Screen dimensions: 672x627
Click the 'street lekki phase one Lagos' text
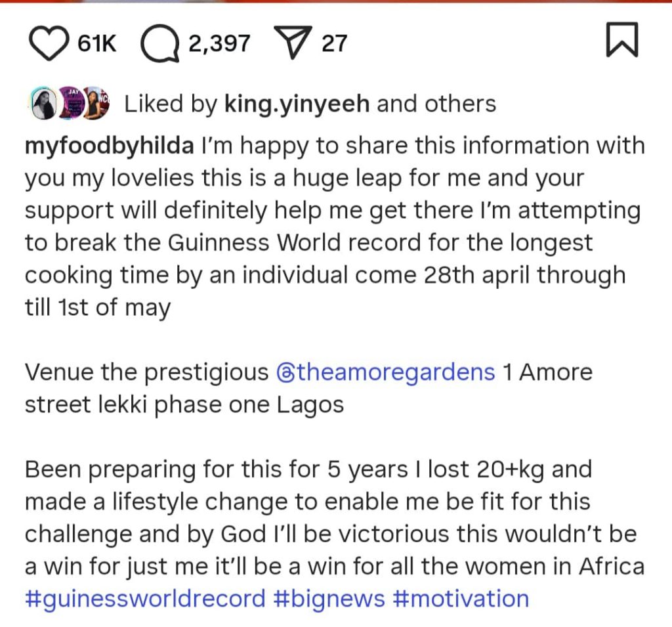click(x=184, y=404)
